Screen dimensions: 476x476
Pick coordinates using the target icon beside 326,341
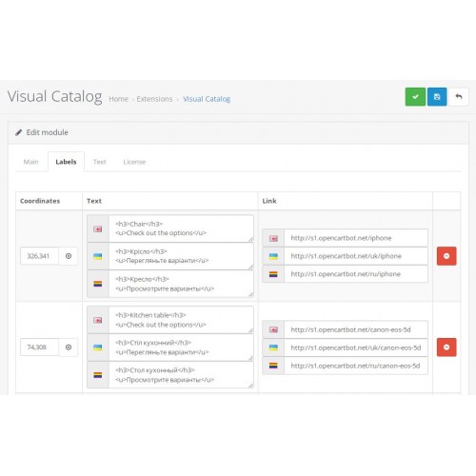coord(69,256)
